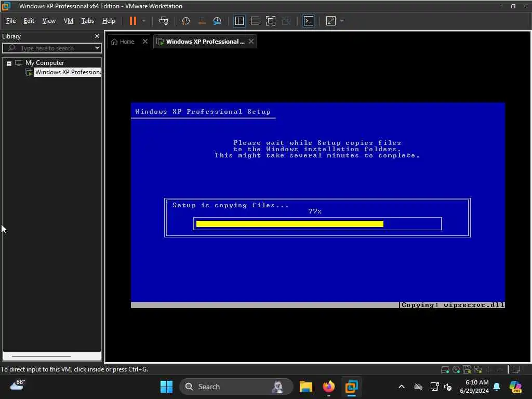The width and height of the screenshot is (532, 399).
Task: Open File Explorer from the taskbar
Action: tap(305, 387)
